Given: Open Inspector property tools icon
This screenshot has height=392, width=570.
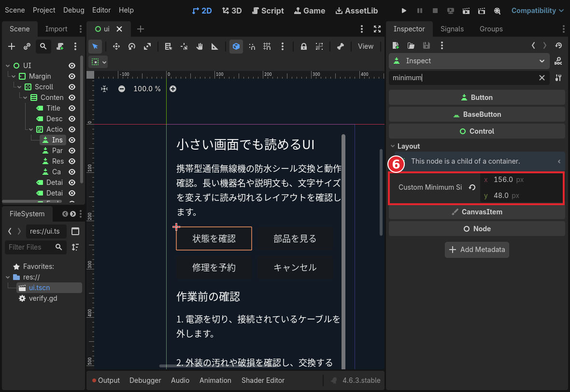Looking at the screenshot, I should point(558,78).
